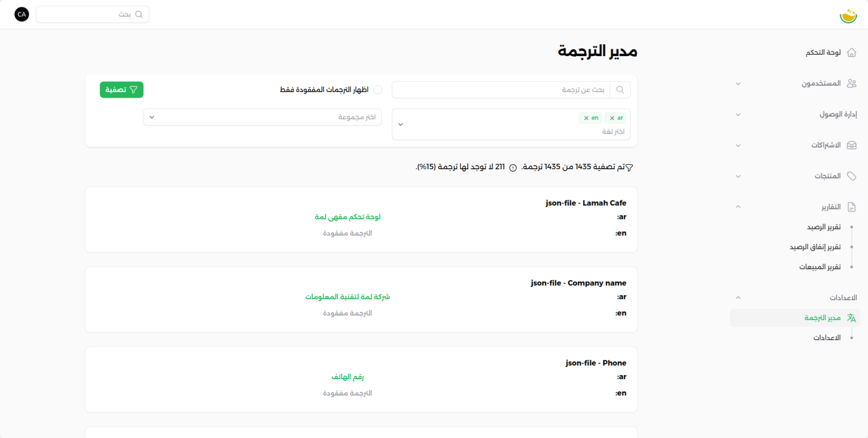This screenshot has height=438, width=868.
Task: Expand the إدارة الوصول sidebar menu
Action: click(x=738, y=114)
